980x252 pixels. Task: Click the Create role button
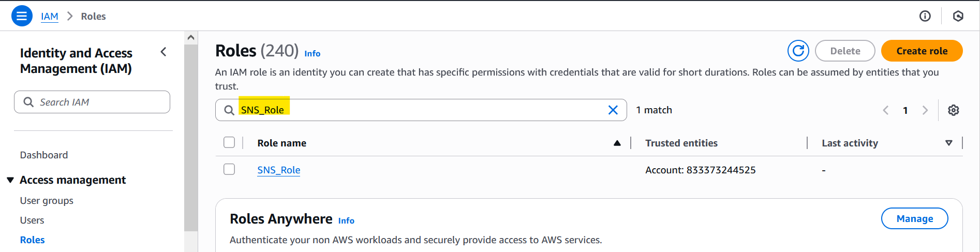point(922,51)
